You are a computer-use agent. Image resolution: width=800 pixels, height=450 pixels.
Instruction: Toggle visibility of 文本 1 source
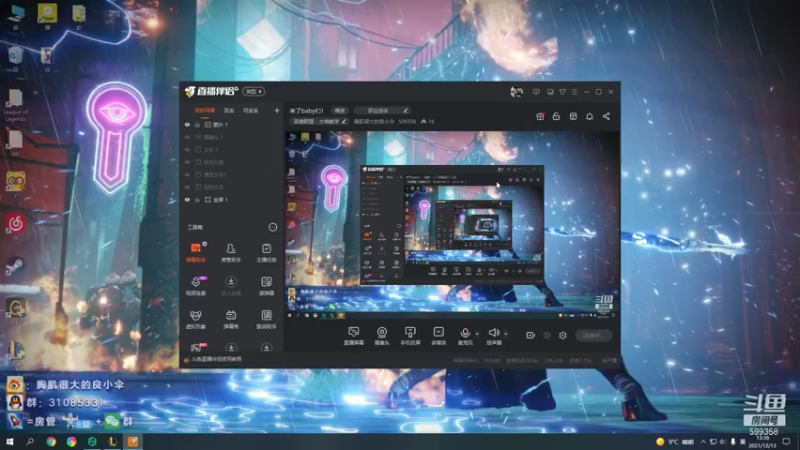pyautogui.click(x=187, y=149)
